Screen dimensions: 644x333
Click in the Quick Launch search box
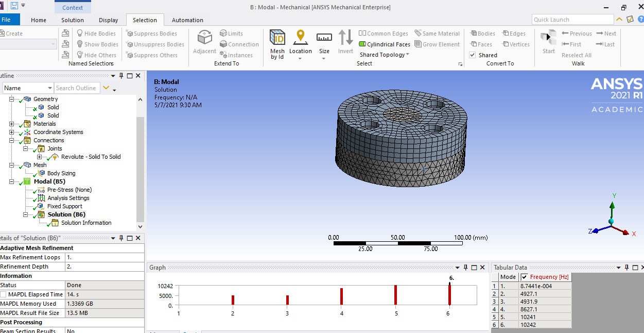[x=572, y=20]
